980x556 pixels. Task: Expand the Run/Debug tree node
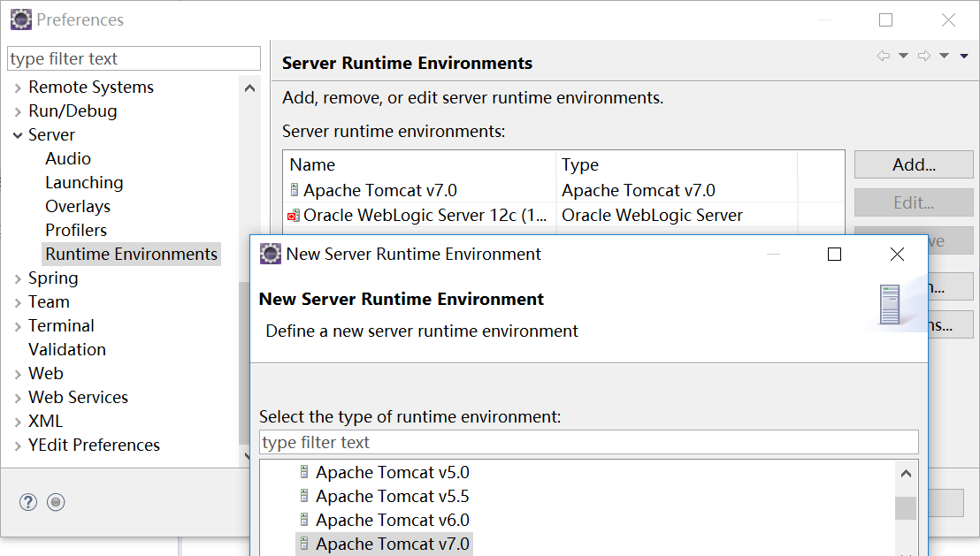tap(18, 112)
